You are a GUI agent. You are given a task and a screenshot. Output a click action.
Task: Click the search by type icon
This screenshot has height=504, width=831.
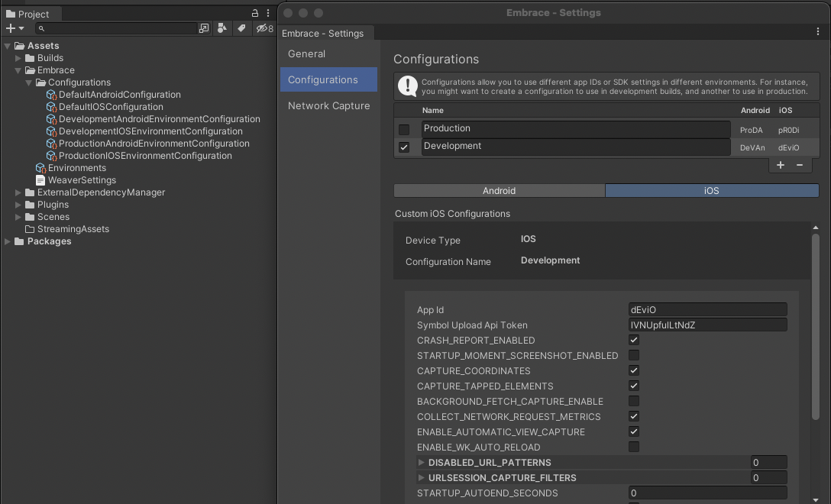pyautogui.click(x=222, y=28)
